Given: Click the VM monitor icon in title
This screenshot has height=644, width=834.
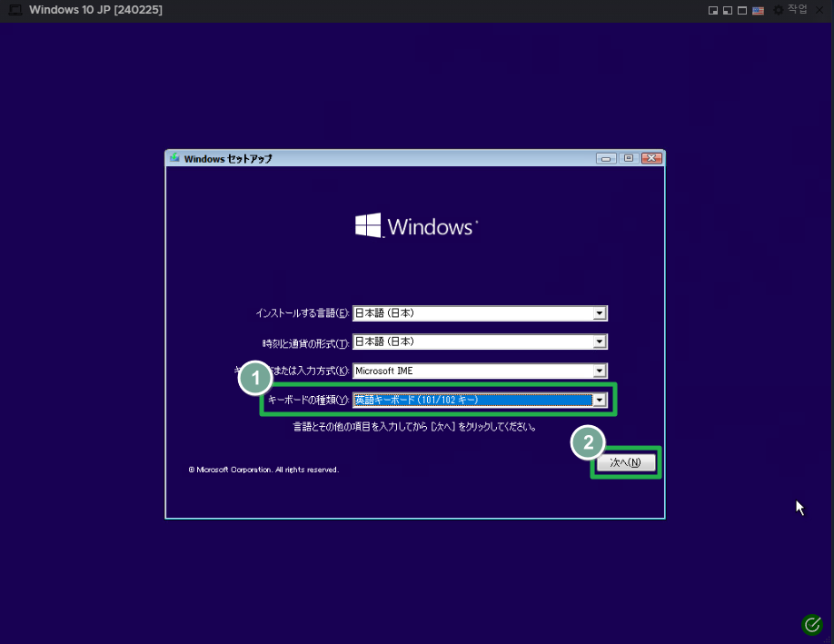Looking at the screenshot, I should [15, 10].
